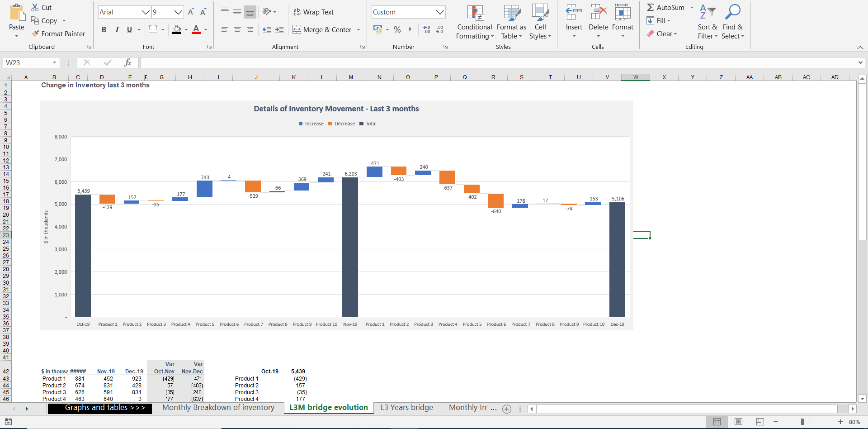
Task: Toggle Bottom Align, the highlighted vertical alignment
Action: click(x=250, y=12)
